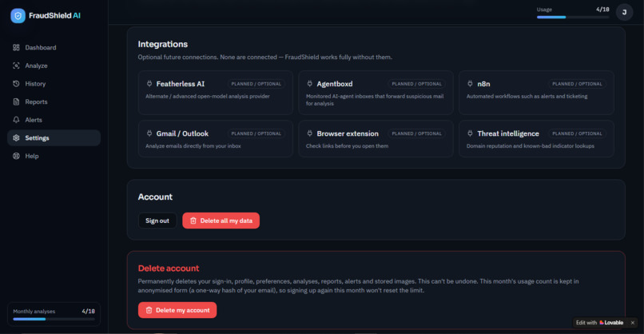
Task: Click the Account section heading
Action: point(155,197)
